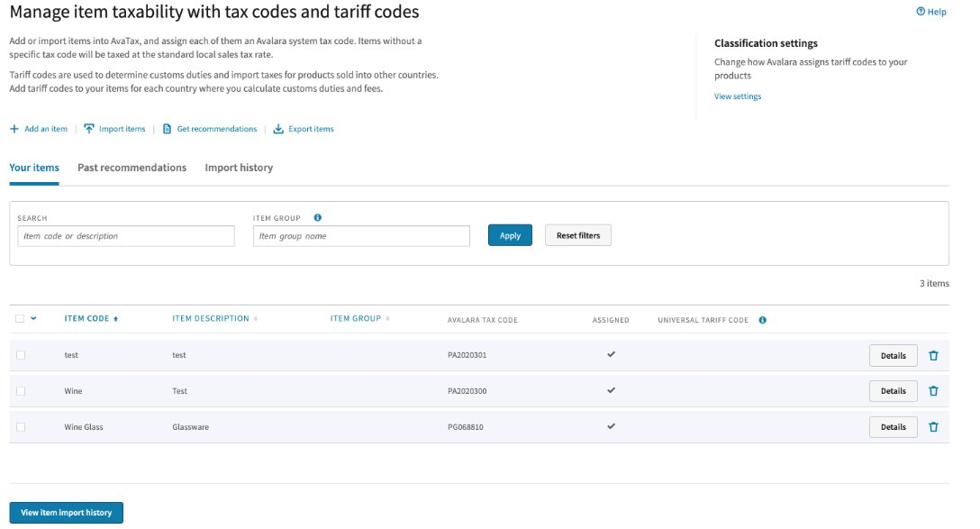Viewport: 980px width, 529px height.
Task: Click the 'Wine' item code cell
Action: 73,391
